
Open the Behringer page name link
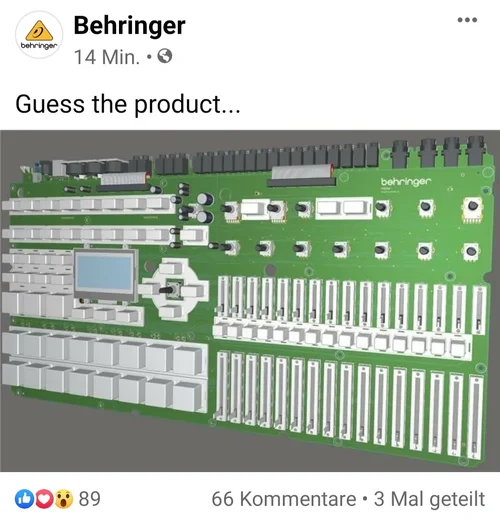129,25
